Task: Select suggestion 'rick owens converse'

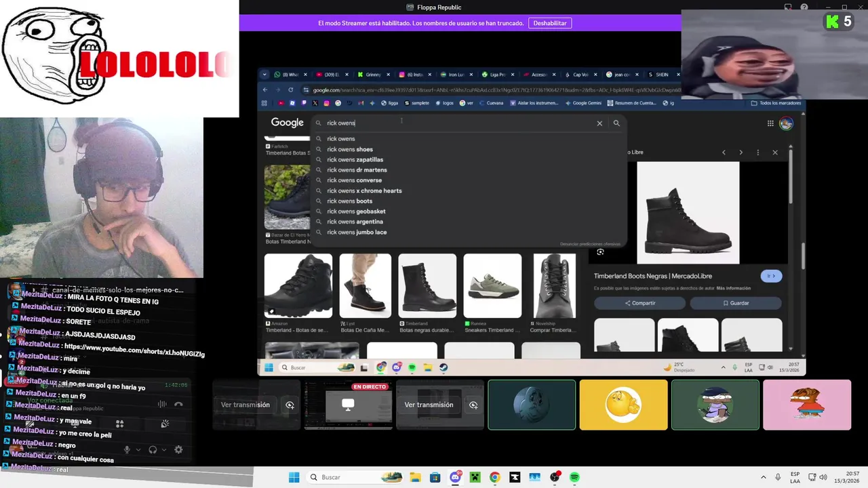Action: (354, 180)
